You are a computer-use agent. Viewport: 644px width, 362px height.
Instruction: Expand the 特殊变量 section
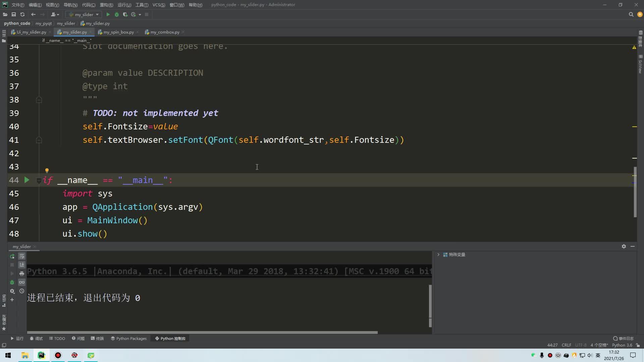point(438,254)
